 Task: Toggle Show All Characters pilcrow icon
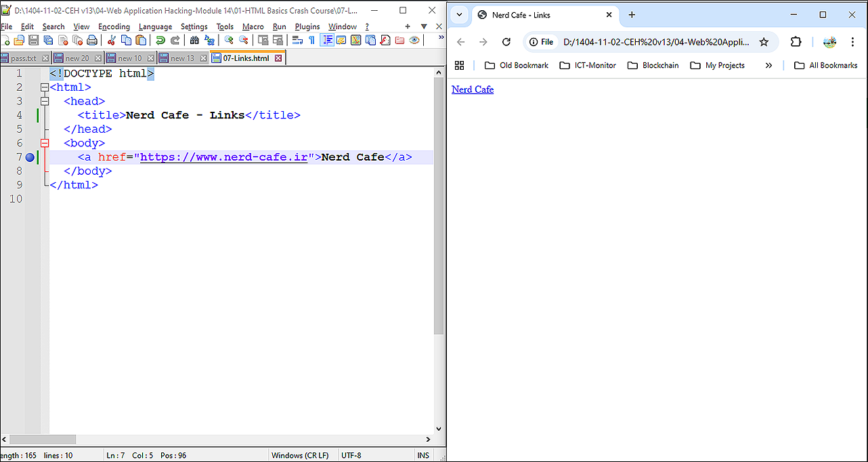[x=311, y=41]
